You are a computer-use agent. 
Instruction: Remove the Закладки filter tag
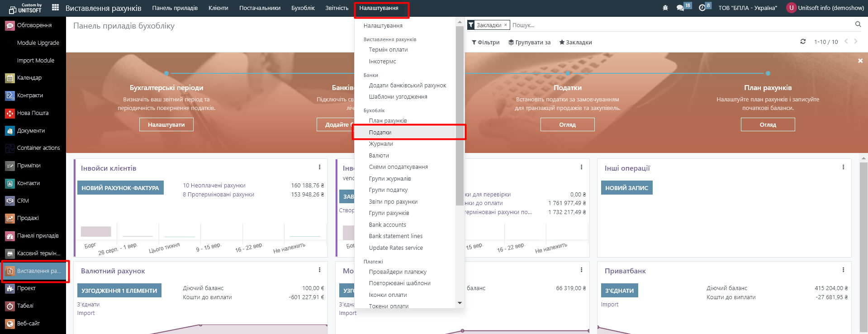pos(505,25)
